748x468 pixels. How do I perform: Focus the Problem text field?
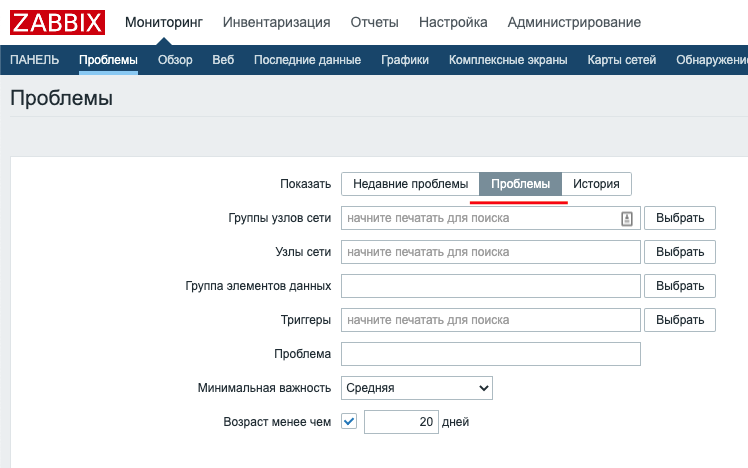490,354
